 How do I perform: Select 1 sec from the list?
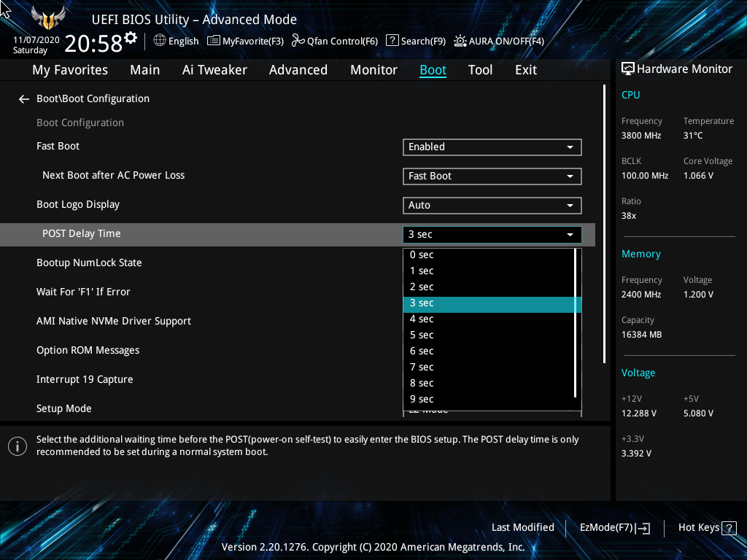489,271
